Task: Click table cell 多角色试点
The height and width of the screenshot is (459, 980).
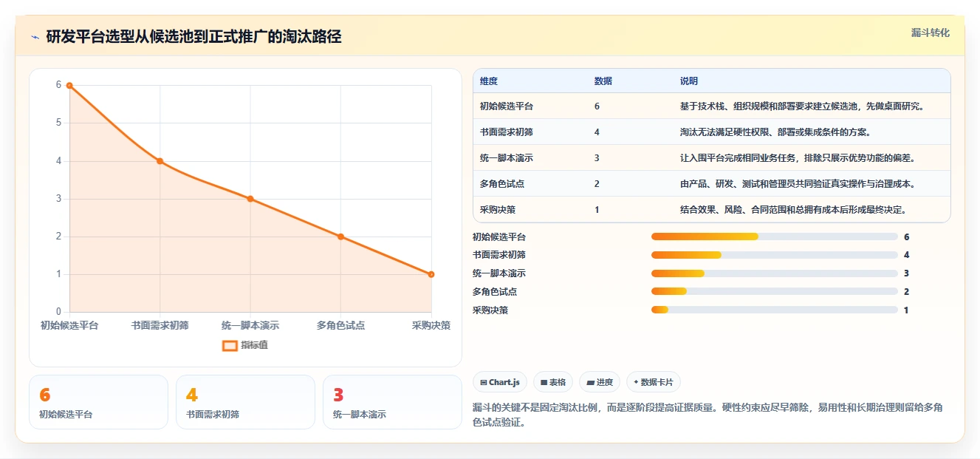Action: pyautogui.click(x=502, y=184)
